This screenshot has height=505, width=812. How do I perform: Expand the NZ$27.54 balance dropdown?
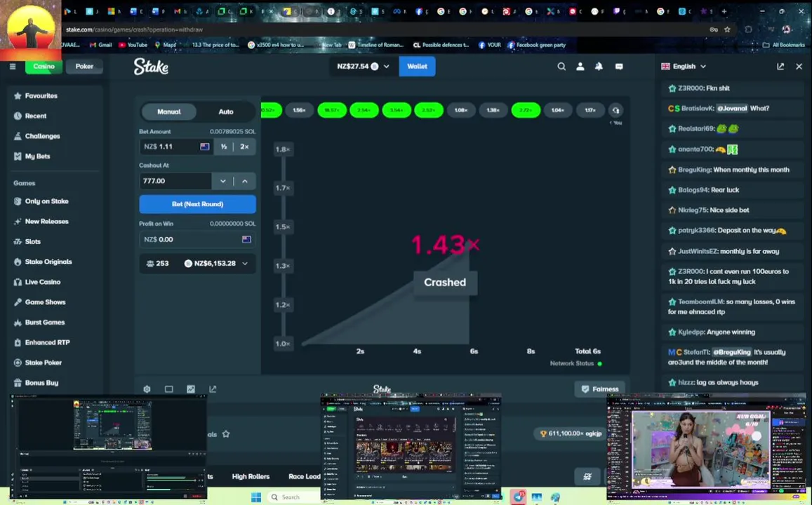pyautogui.click(x=363, y=66)
